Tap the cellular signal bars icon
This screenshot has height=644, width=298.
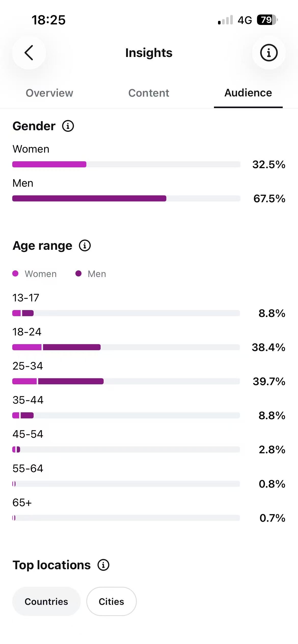tap(225, 20)
